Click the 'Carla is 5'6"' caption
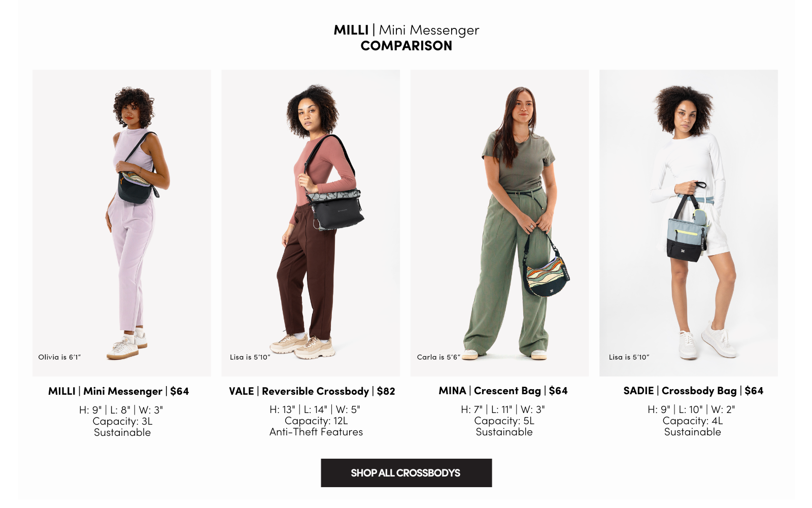 tap(438, 357)
